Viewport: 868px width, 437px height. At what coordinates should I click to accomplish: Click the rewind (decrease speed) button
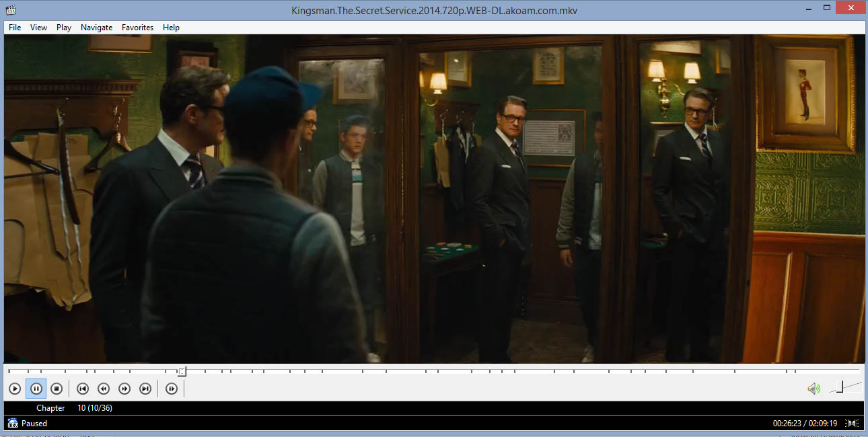(x=104, y=389)
